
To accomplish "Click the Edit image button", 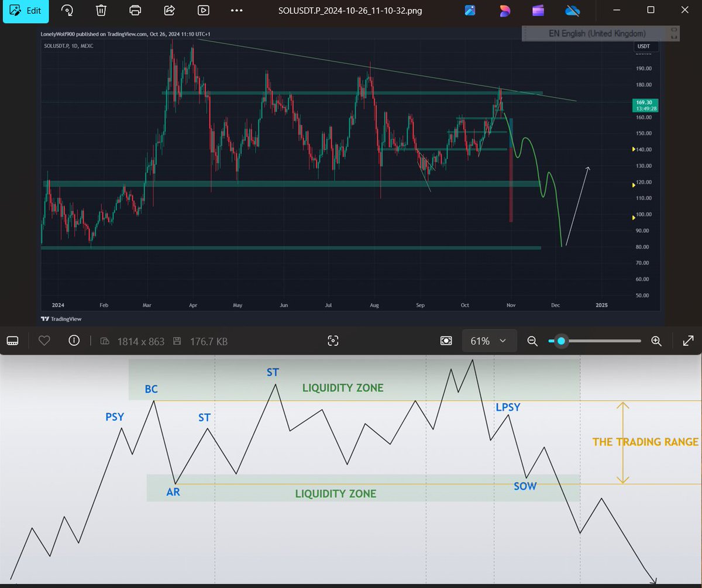I will click(25, 11).
